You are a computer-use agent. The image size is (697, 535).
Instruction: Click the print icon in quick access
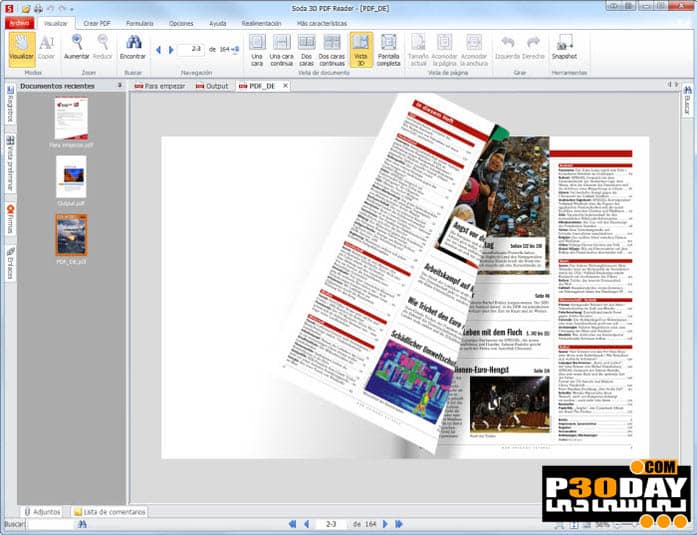pyautogui.click(x=38, y=8)
